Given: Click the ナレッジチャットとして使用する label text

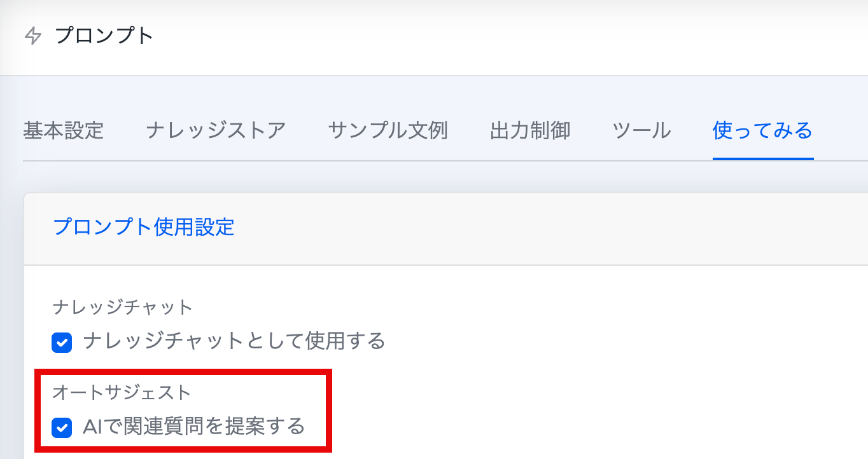Looking at the screenshot, I should (234, 341).
